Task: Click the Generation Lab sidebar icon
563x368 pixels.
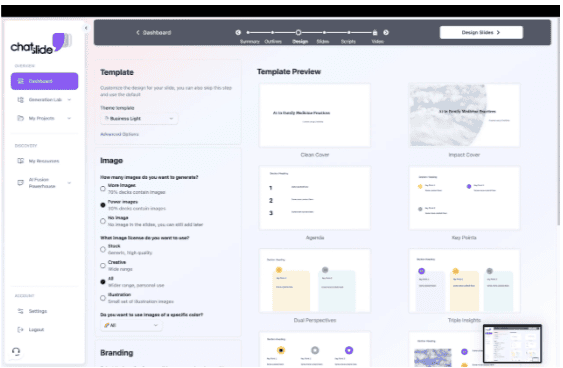Action: [21, 100]
